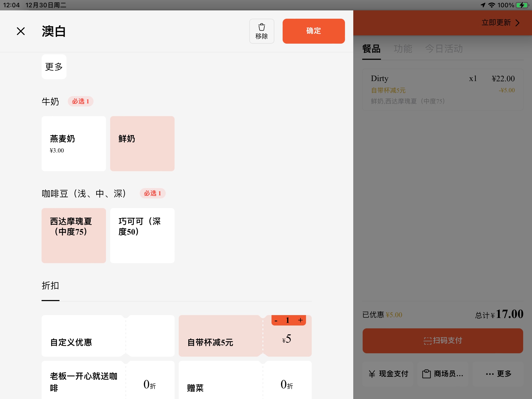Choose 西达摩瑰夏 (中度75) coffee bean
The height and width of the screenshot is (399, 532).
point(74,235)
